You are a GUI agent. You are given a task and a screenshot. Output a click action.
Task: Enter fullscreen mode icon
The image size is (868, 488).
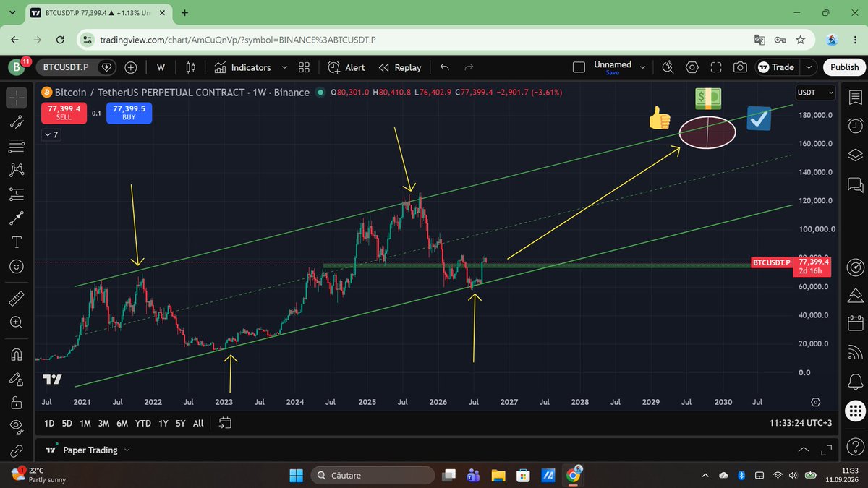point(716,67)
